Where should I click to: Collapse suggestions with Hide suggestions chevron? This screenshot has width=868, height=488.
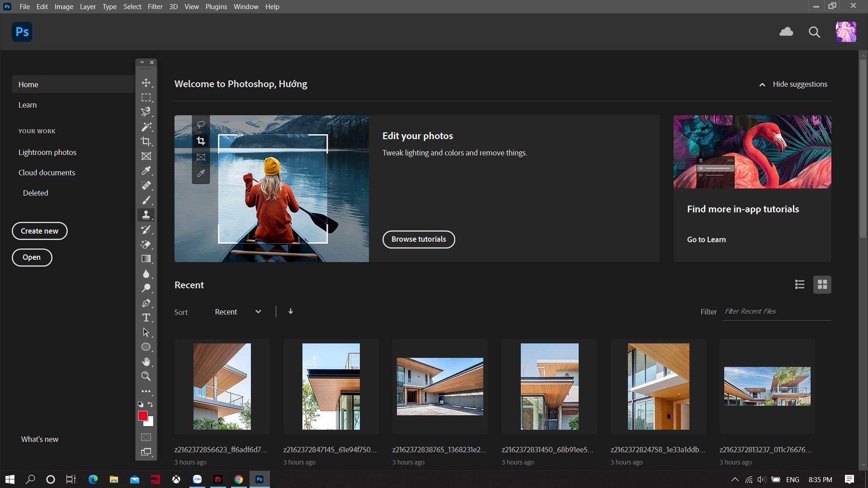pos(762,84)
